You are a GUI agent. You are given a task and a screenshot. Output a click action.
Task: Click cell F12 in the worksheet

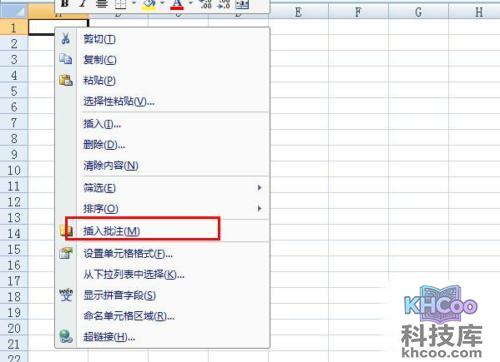pyautogui.click(x=359, y=202)
